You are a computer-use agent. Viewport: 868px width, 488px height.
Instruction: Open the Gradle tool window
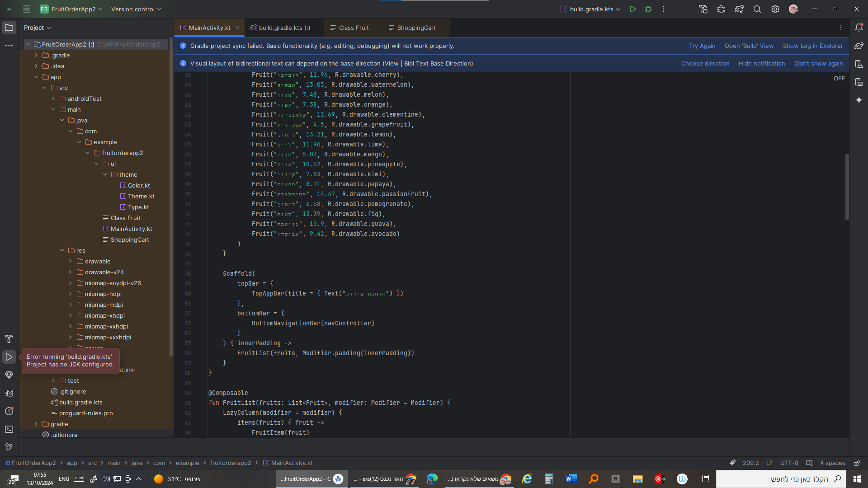[859, 46]
